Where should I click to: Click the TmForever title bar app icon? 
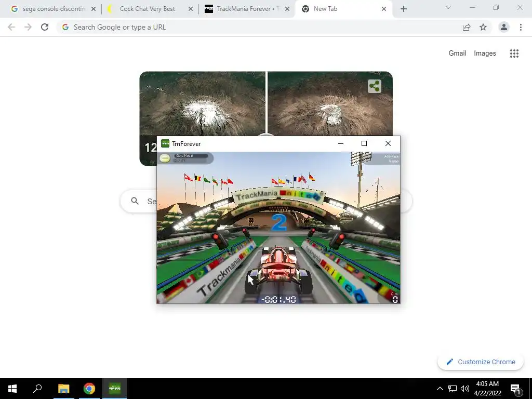click(165, 143)
